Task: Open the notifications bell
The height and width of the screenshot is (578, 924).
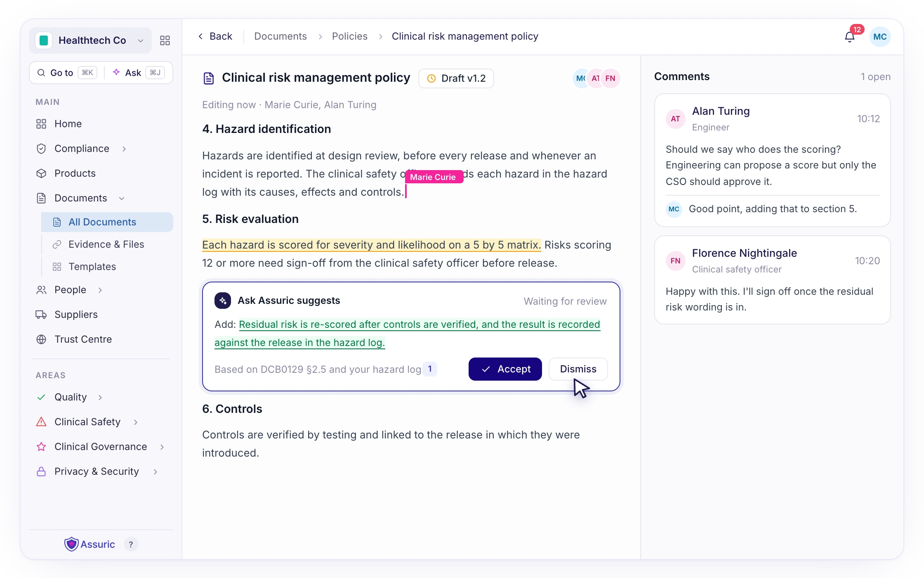Action: click(849, 37)
